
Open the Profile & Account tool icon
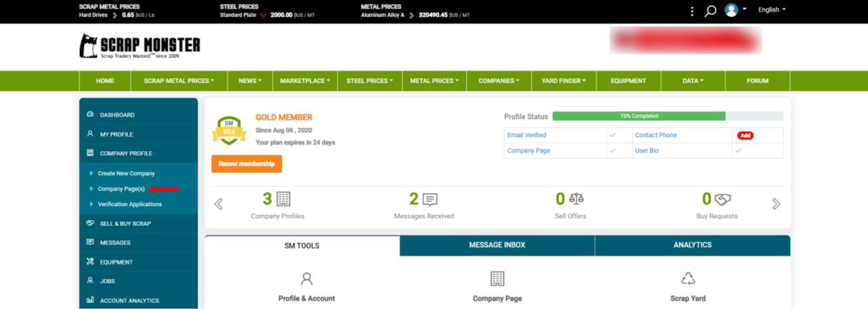point(306,279)
